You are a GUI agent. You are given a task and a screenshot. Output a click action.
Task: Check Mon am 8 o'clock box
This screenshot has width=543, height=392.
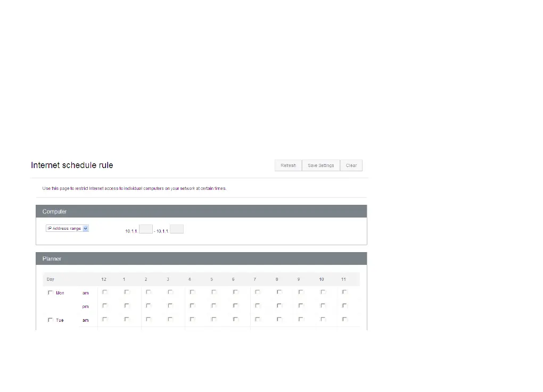click(279, 292)
